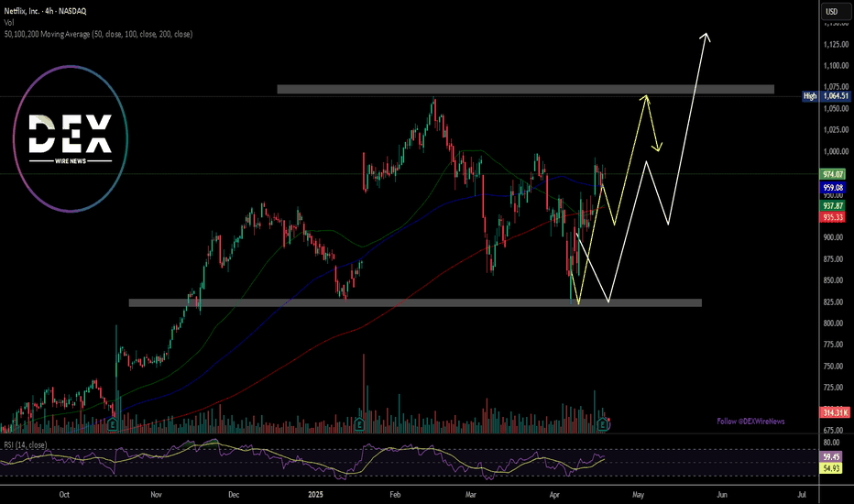
Task: Select the Vol indicator label
Action: click(x=9, y=22)
